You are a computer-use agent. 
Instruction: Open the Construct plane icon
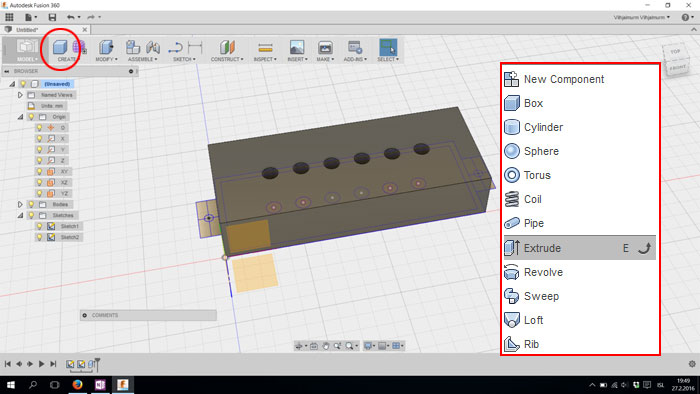click(x=227, y=47)
